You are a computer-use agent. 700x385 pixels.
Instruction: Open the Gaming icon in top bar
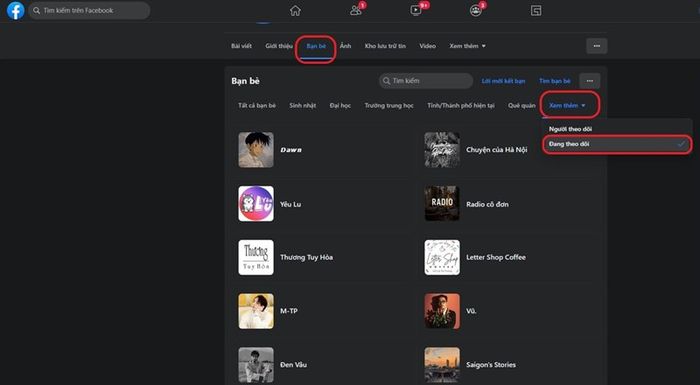click(x=536, y=10)
